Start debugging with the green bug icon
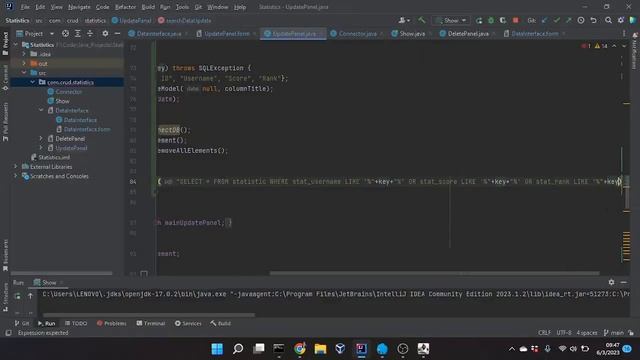 491,20
